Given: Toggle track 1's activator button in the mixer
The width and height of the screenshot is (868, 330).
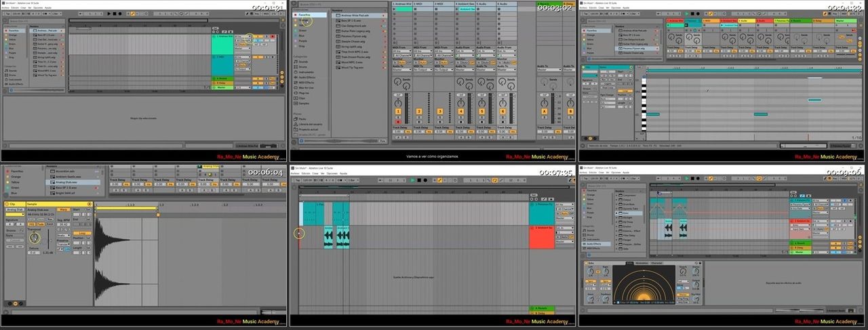Looking at the screenshot, I should click(398, 111).
